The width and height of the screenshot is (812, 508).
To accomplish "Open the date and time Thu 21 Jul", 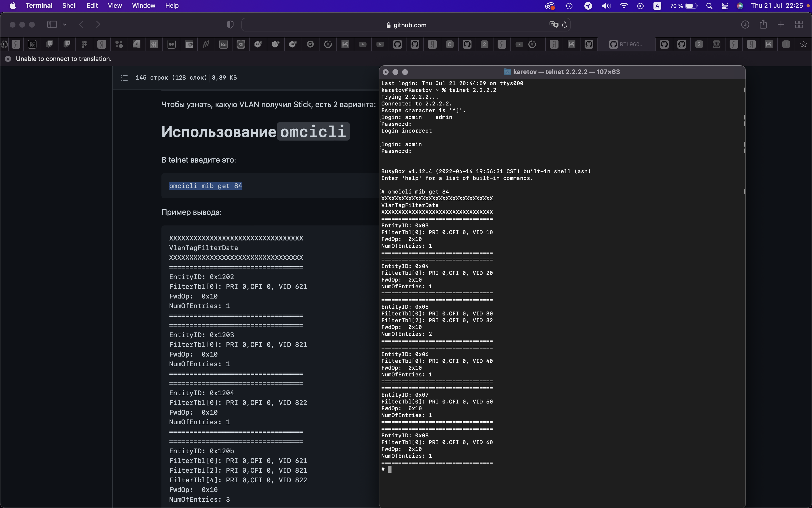I will [777, 6].
